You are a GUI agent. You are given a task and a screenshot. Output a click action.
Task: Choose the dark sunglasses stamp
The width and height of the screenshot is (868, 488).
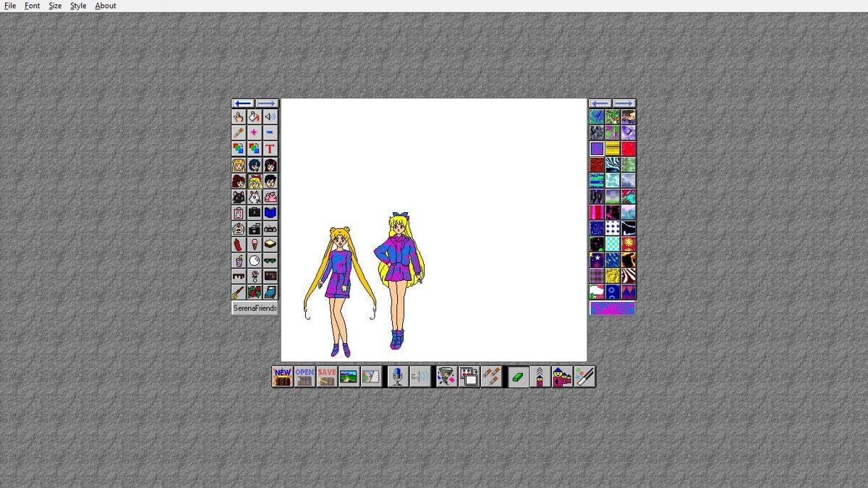tap(270, 260)
